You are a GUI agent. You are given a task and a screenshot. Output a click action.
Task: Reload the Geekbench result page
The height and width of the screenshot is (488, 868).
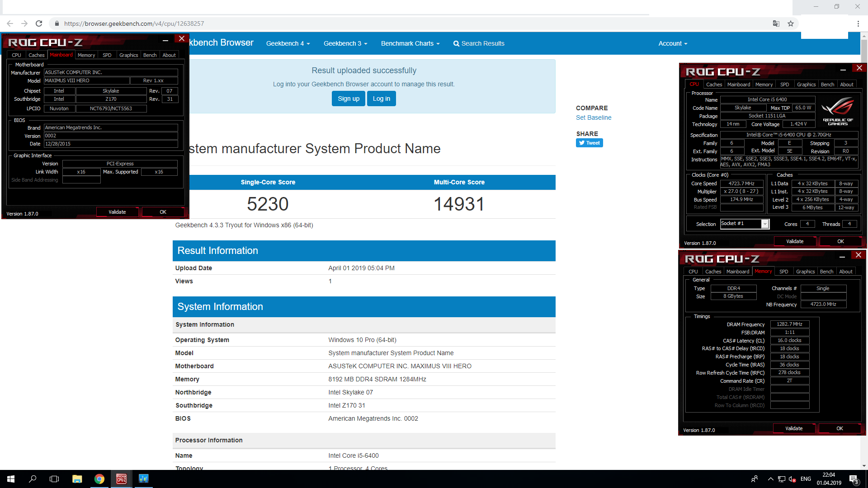point(39,23)
